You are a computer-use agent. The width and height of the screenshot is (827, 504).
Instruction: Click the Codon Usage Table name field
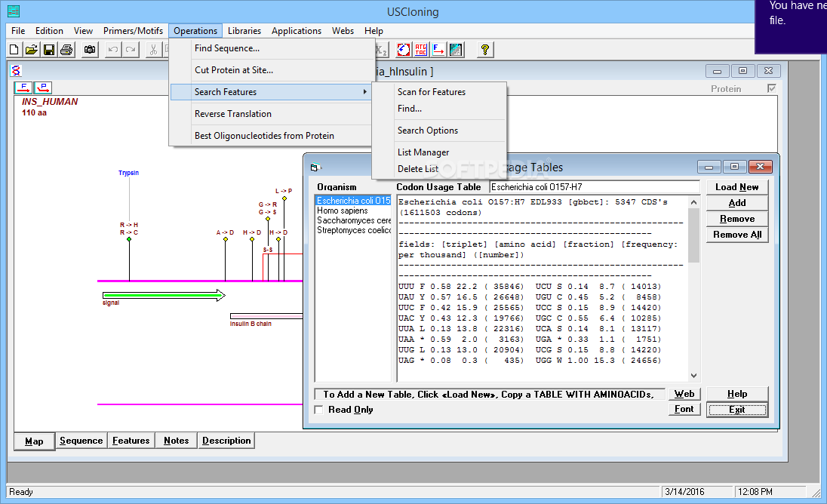coord(594,187)
